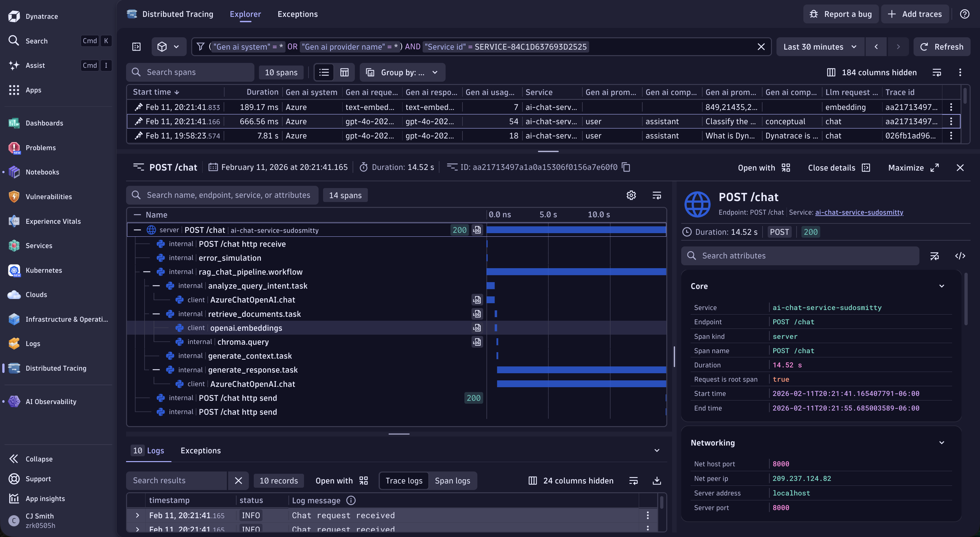Toggle log view to Span logs
The image size is (980, 537).
pos(452,481)
